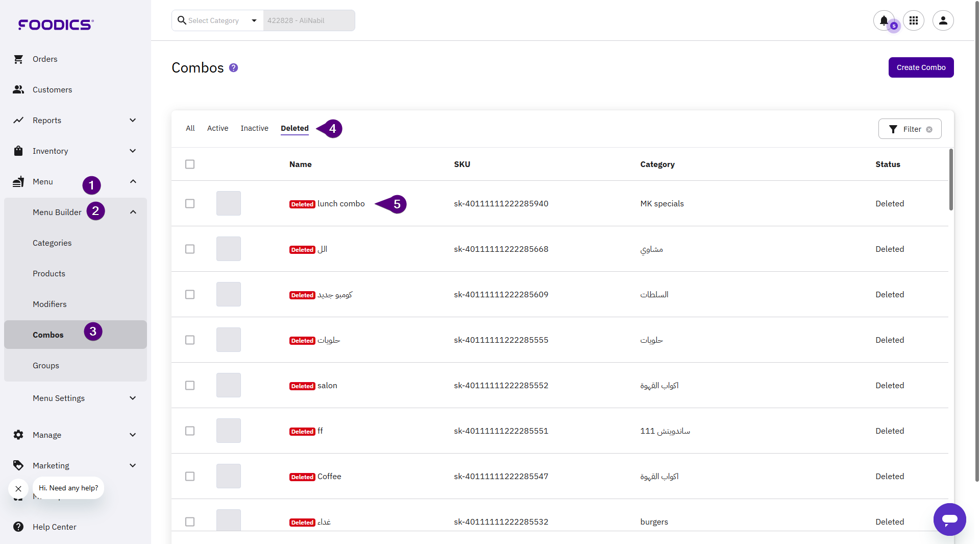
Task: Open the user profile icon
Action: (943, 20)
